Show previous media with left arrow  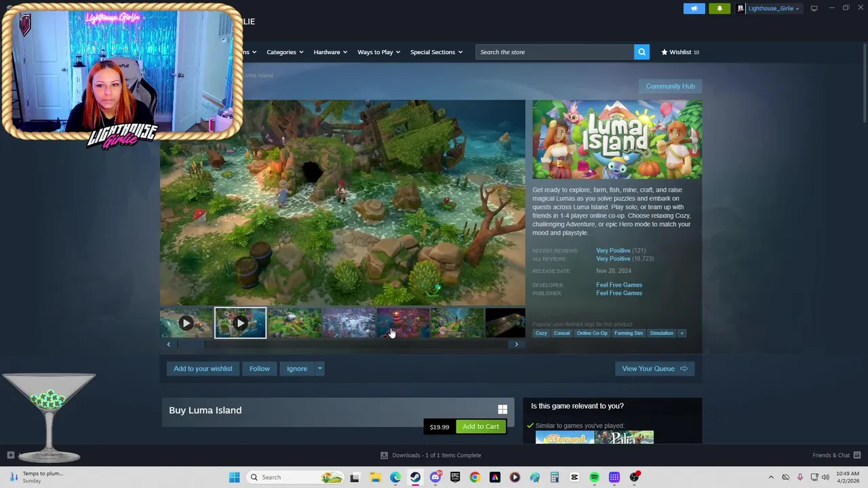click(x=168, y=344)
